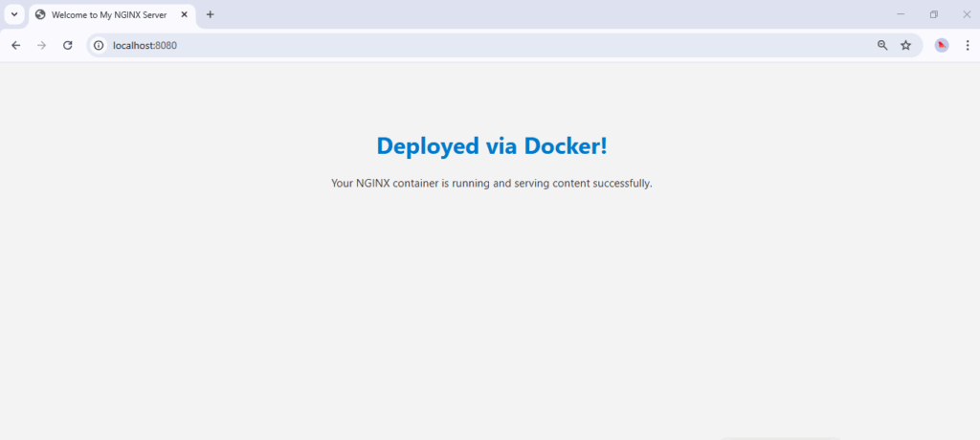Bookmark this page with the star icon
This screenshot has height=440, width=980.
tap(905, 45)
